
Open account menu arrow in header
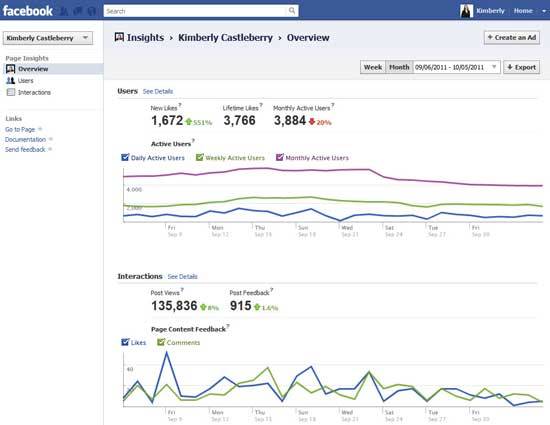544,11
